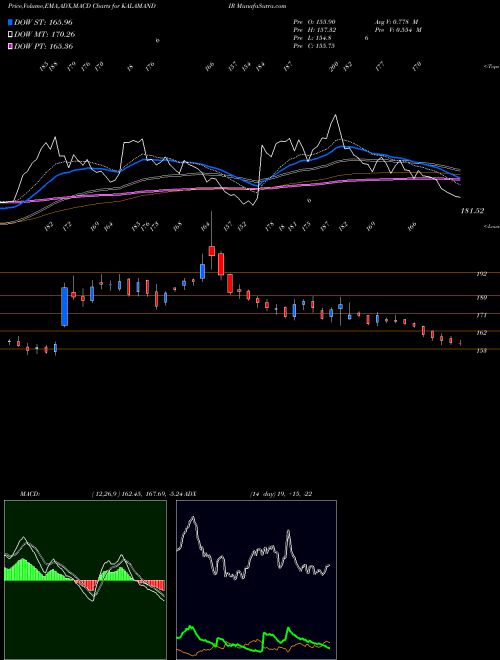Click the ADX '(14 day) 19, +15, -22' readout
Image resolution: width=500 pixels, height=660 pixels.
tap(281, 494)
